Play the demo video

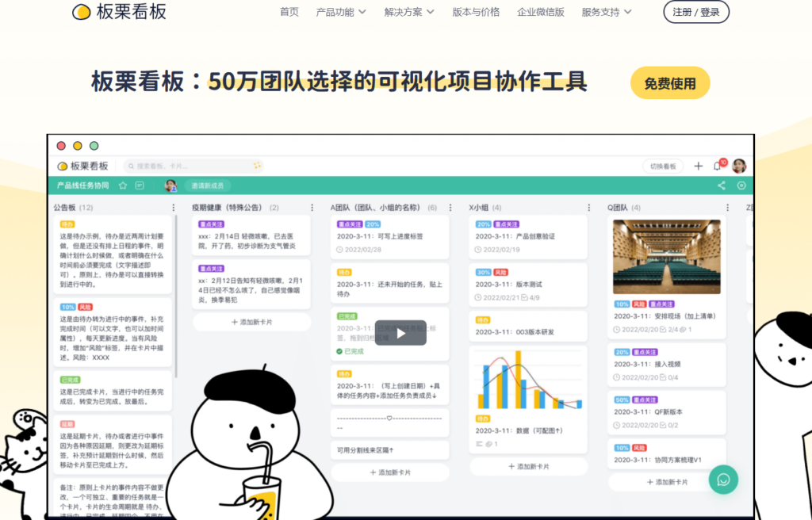400,333
